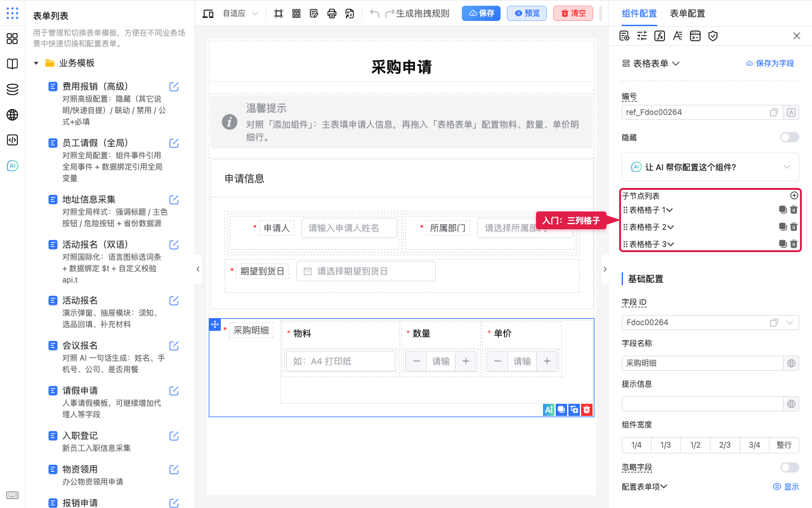This screenshot has width=812, height=508.
Task: Close the component config panel
Action: 797,36
